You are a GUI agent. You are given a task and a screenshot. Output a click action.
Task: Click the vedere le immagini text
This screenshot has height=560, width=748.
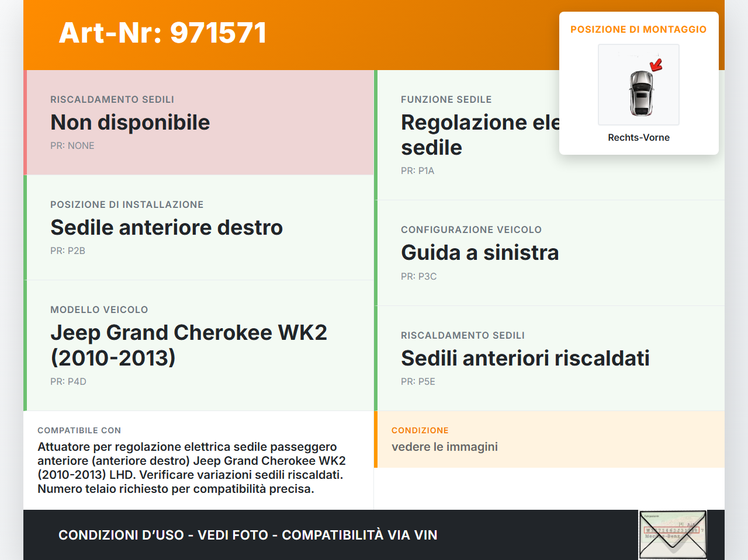(x=445, y=447)
